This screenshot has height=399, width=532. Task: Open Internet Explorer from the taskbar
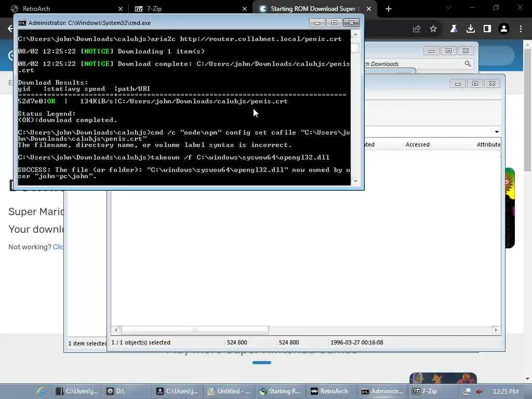[41, 391]
